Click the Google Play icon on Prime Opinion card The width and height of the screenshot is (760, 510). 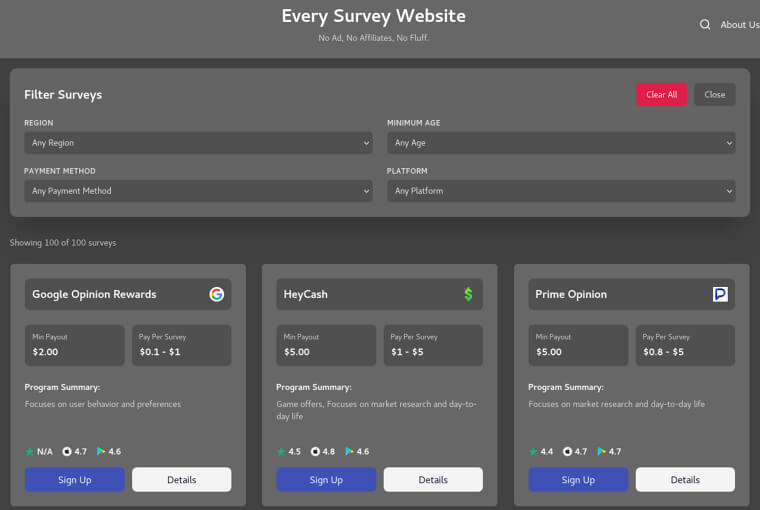pos(602,451)
